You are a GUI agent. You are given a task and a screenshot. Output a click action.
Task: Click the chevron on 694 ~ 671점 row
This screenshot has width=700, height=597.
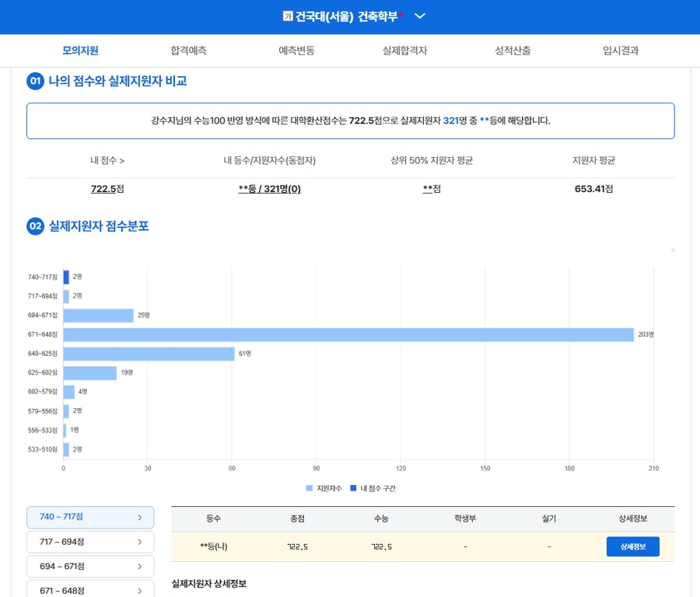coord(139,567)
